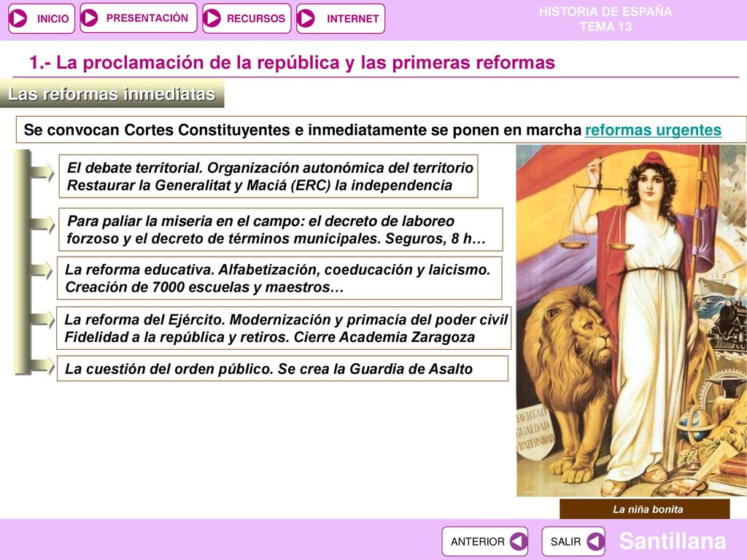Image resolution: width=747 pixels, height=560 pixels.
Task: Click the arrow bullet beside 'Para paliar la miseria'
Action: point(42,225)
